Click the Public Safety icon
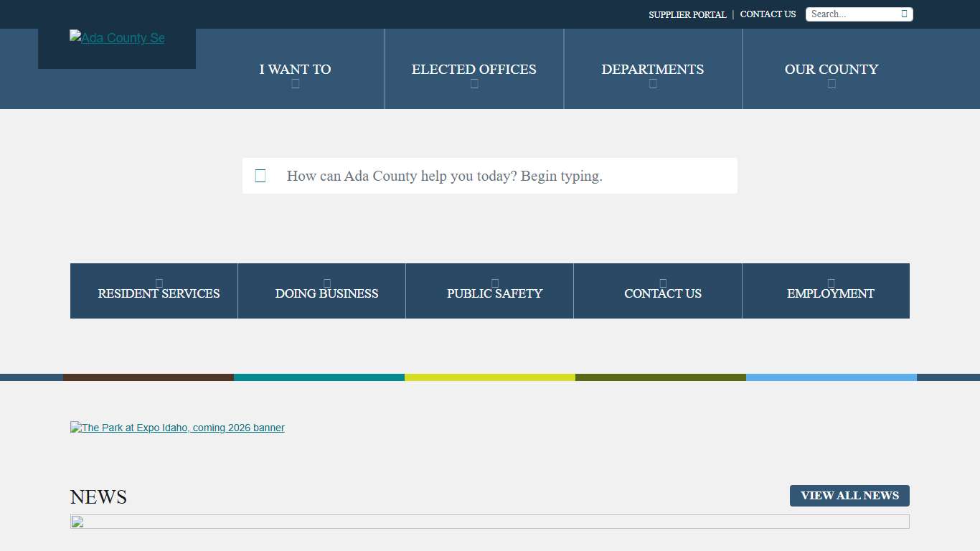This screenshot has width=980, height=551. coord(494,283)
